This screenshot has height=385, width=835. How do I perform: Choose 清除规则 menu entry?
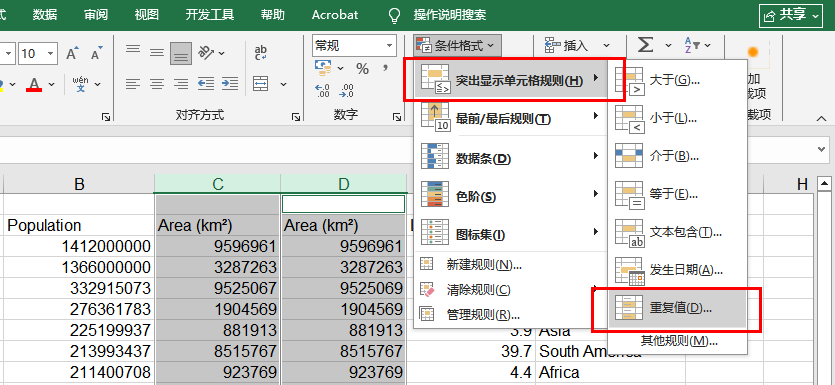pyautogui.click(x=511, y=290)
